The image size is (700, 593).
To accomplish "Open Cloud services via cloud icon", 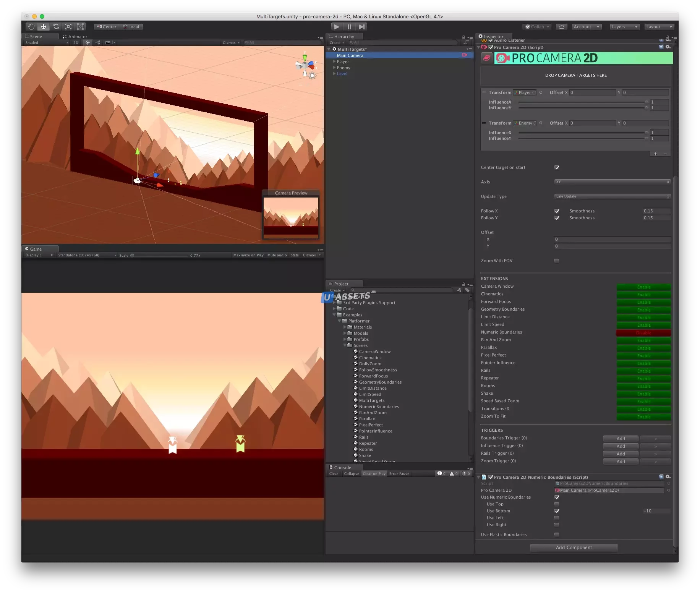I will 561,27.
